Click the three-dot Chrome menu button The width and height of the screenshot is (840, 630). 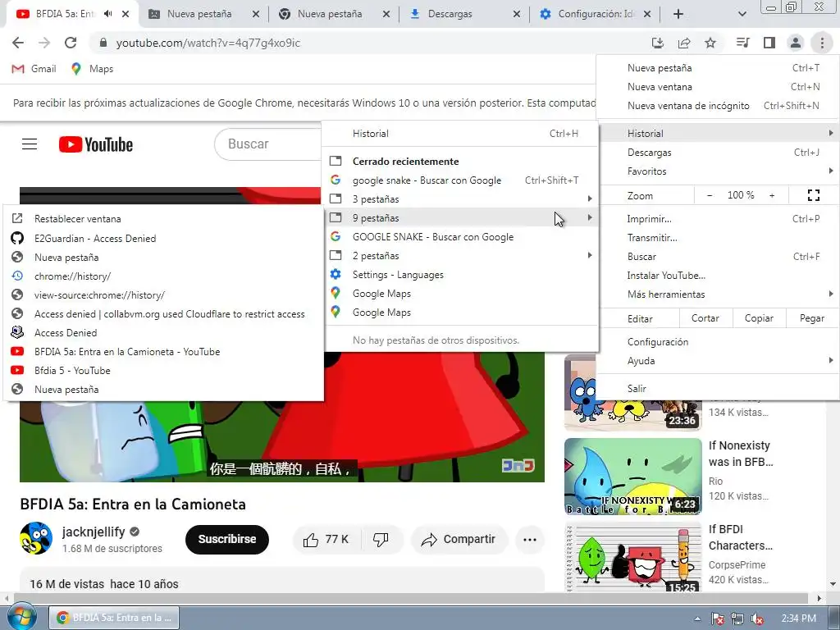822,43
